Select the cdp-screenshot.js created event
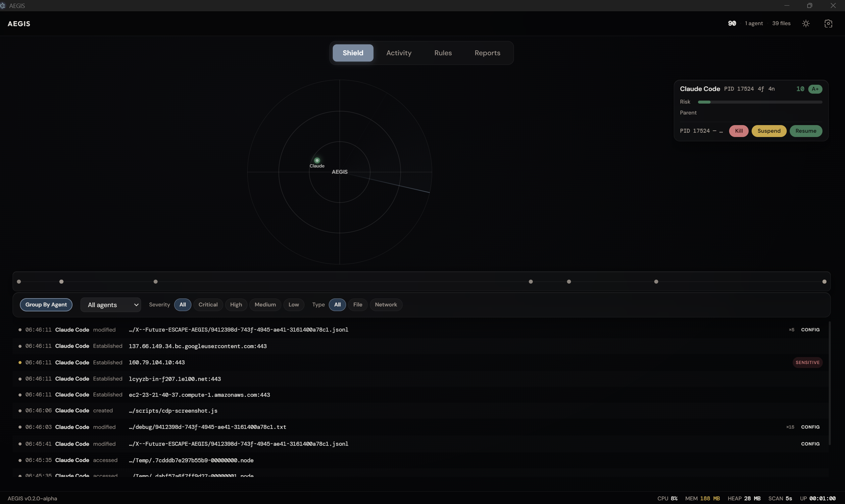Image resolution: width=845 pixels, height=504 pixels. pos(421,411)
